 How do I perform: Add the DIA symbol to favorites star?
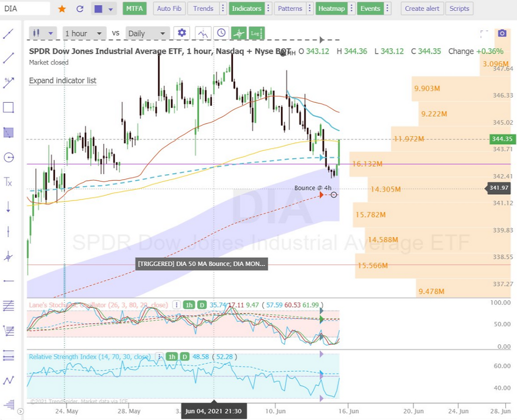(62, 9)
